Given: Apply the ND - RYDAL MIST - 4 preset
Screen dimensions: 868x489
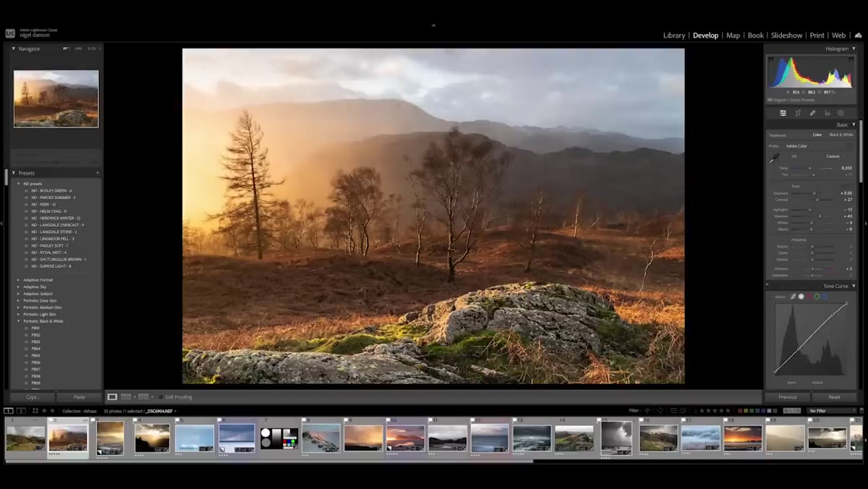Looking at the screenshot, I should coord(48,252).
